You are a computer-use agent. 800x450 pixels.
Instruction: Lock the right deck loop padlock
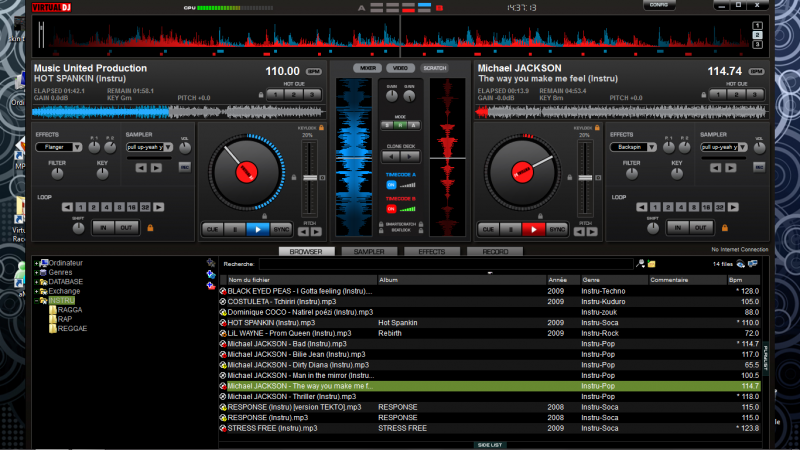coord(724,228)
